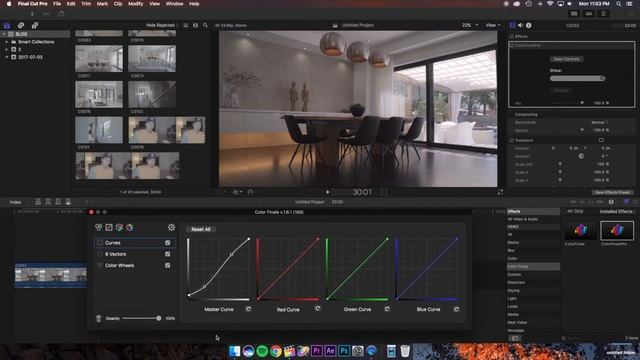Delete layer using the trash icon

click(98, 318)
